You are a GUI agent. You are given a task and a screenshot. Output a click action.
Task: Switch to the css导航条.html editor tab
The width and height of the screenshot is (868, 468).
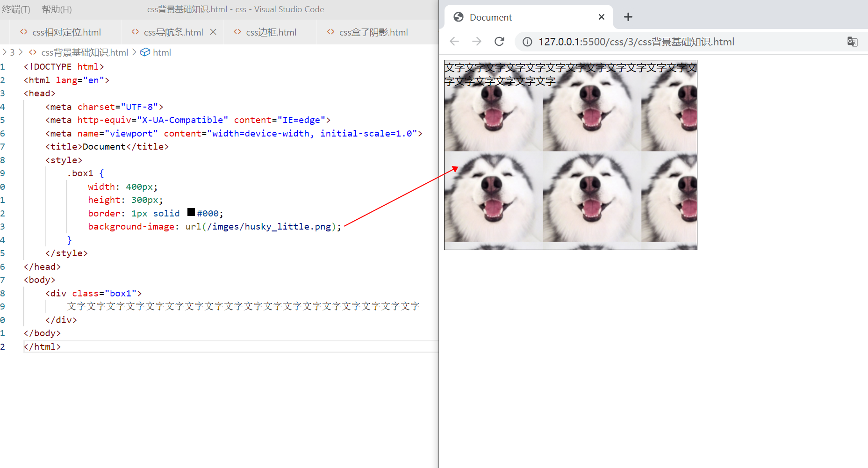pyautogui.click(x=173, y=32)
